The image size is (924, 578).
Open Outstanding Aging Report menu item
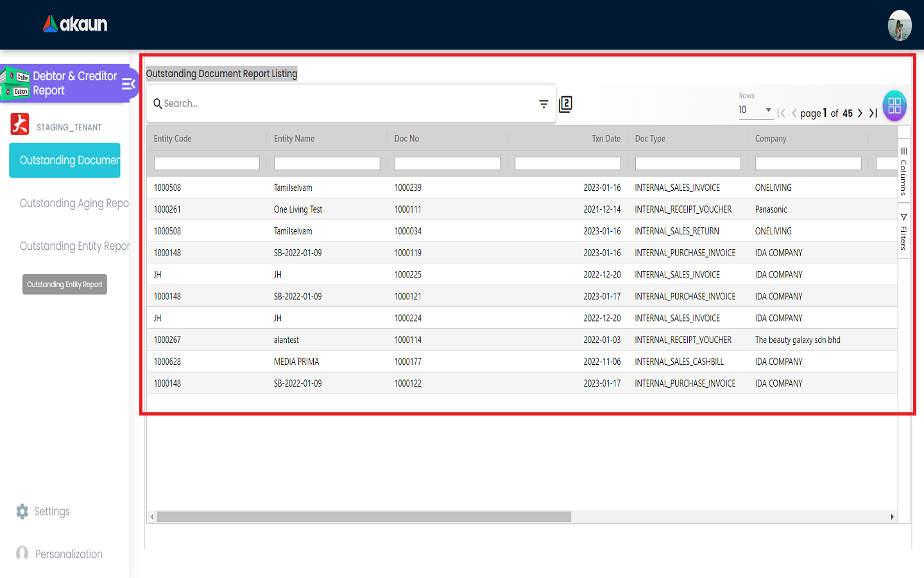74,204
